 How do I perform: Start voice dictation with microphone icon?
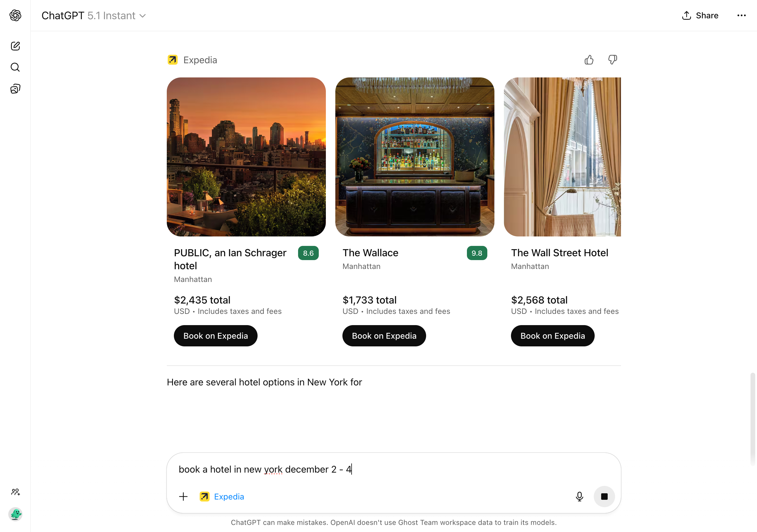pyautogui.click(x=579, y=497)
